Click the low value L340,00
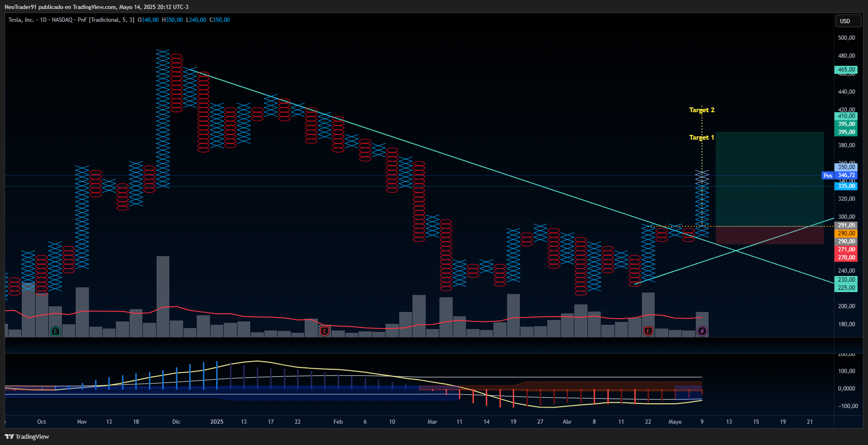Screen dimensions: 868x445 click(196, 20)
